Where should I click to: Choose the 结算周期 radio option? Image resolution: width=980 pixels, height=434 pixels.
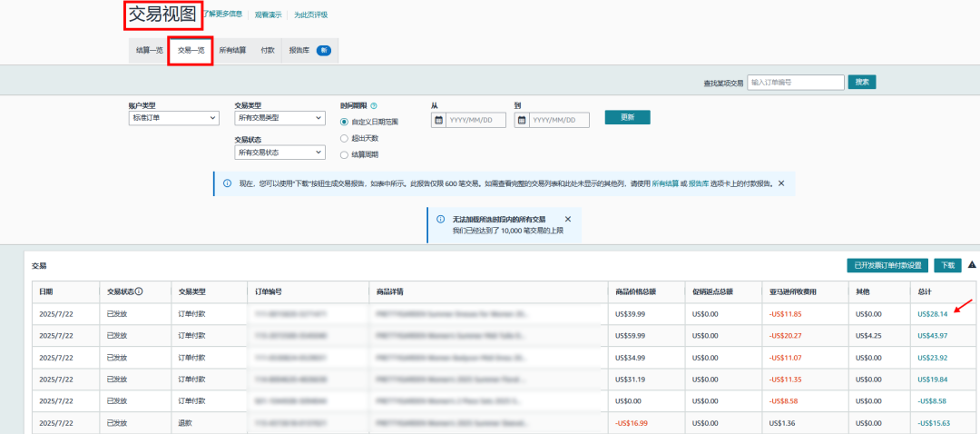(345, 154)
